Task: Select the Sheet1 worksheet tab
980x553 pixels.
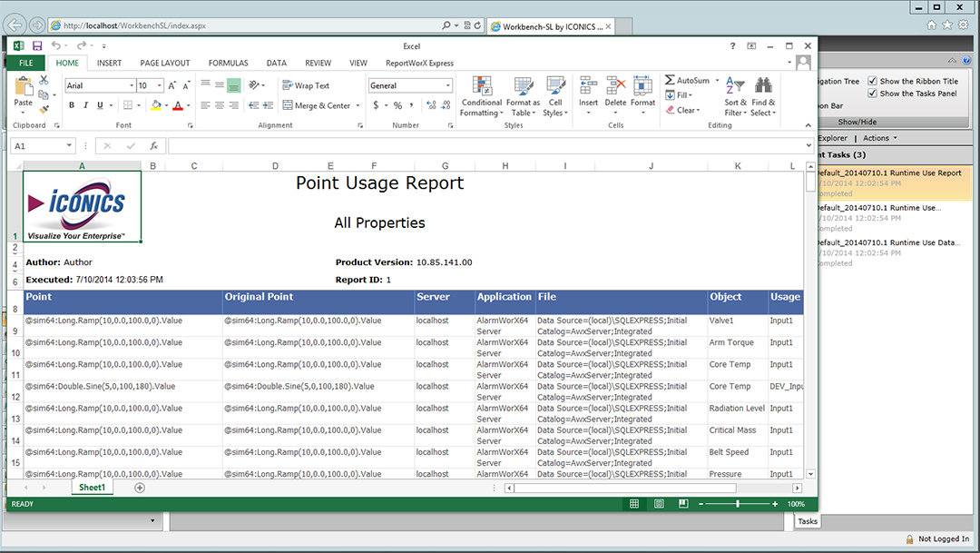Action: pos(91,488)
